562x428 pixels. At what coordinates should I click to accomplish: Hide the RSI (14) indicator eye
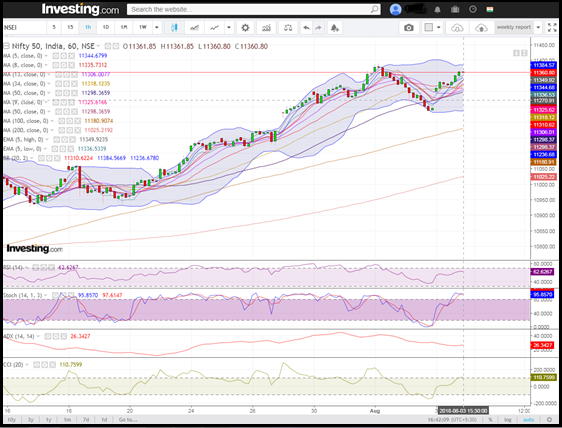click(x=35, y=267)
